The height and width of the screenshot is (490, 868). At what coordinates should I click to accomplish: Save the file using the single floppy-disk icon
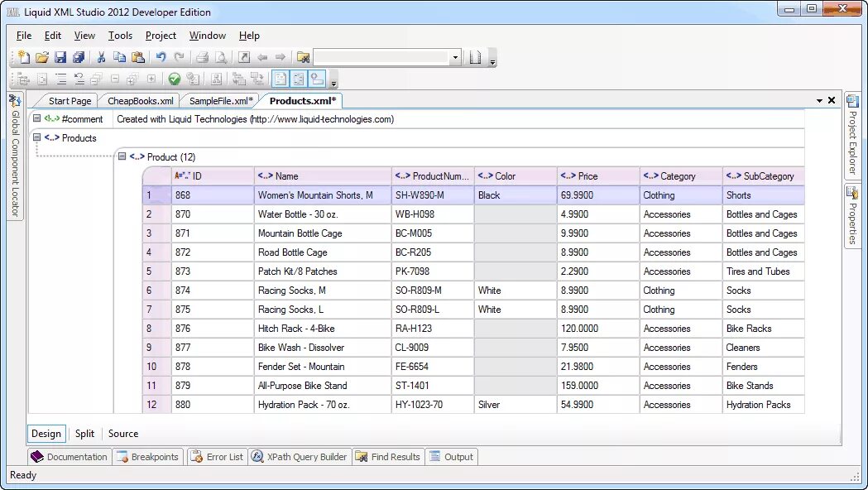60,57
